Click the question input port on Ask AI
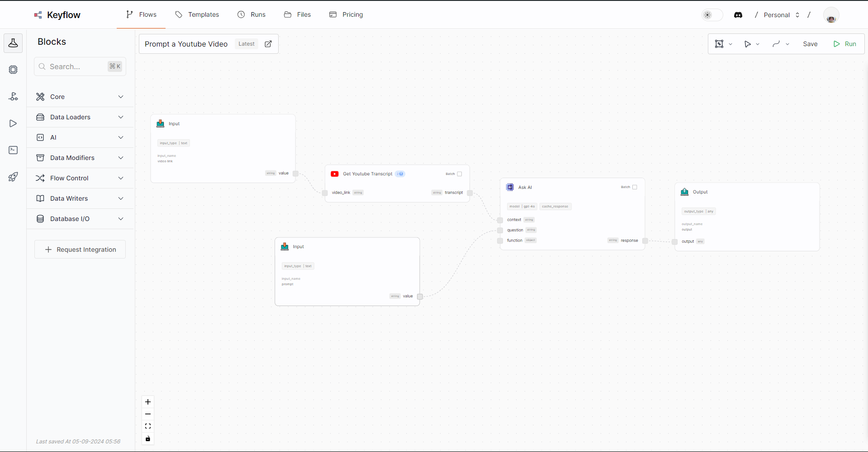This screenshot has height=452, width=868. [x=500, y=231]
